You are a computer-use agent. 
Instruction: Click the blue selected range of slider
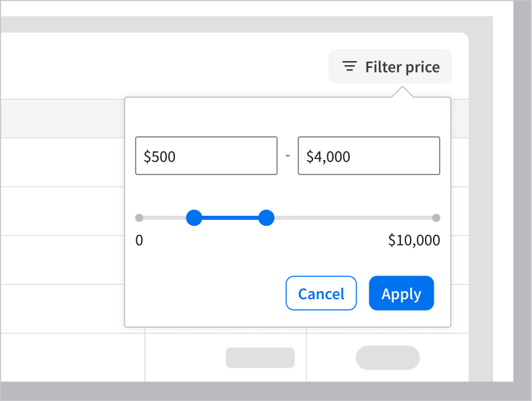coord(230,218)
